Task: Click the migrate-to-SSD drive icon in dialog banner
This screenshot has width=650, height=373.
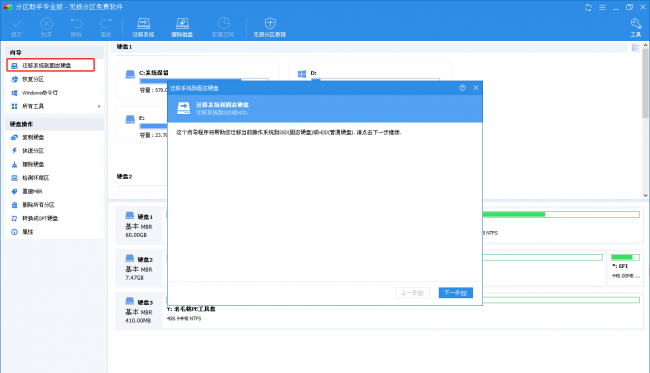Action: pos(183,108)
